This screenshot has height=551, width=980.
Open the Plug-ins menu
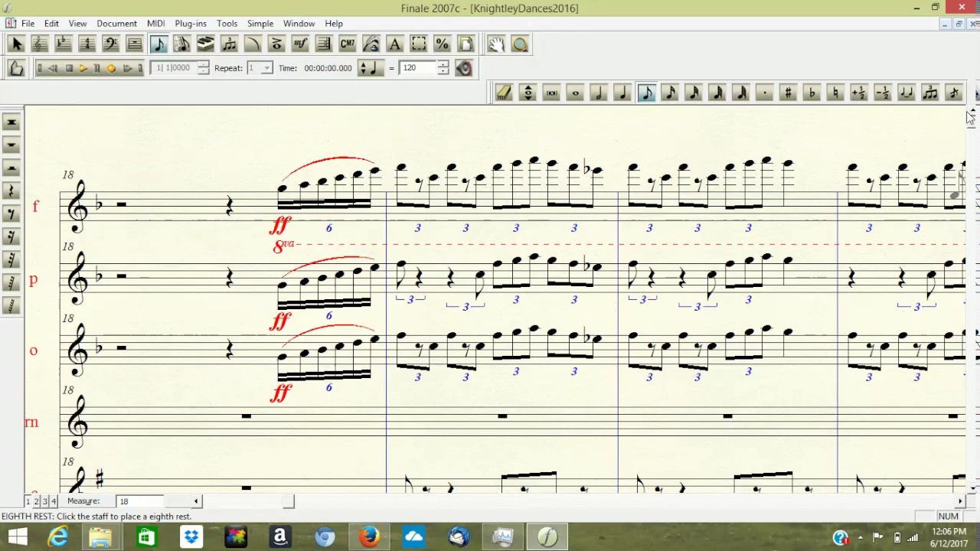coord(191,24)
